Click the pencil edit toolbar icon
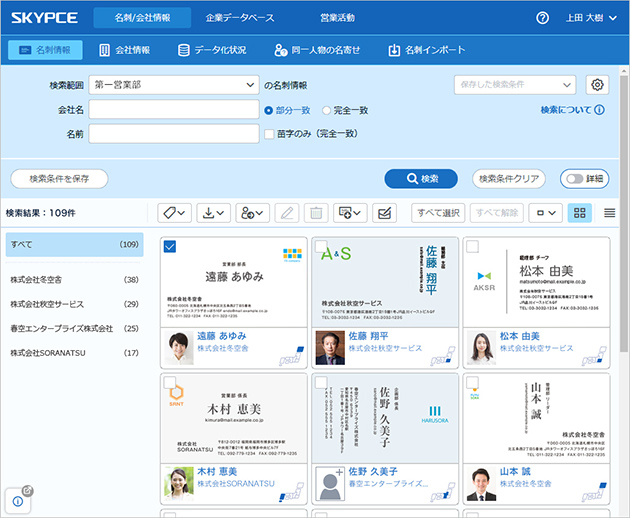Screen dimensions: 630x518 286,213
